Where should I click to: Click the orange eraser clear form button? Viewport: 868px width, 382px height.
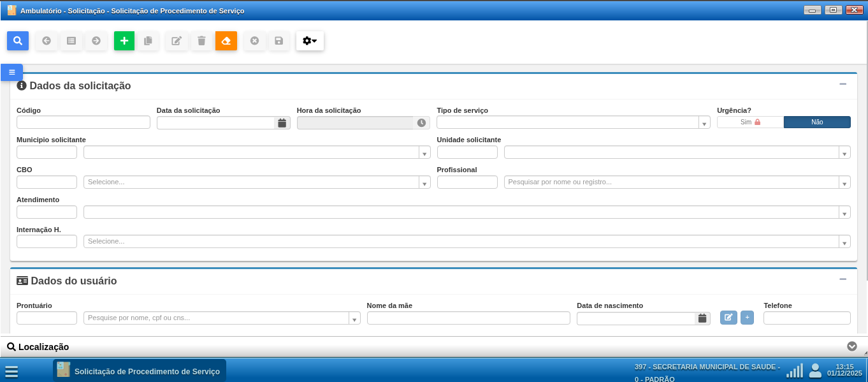pos(226,41)
